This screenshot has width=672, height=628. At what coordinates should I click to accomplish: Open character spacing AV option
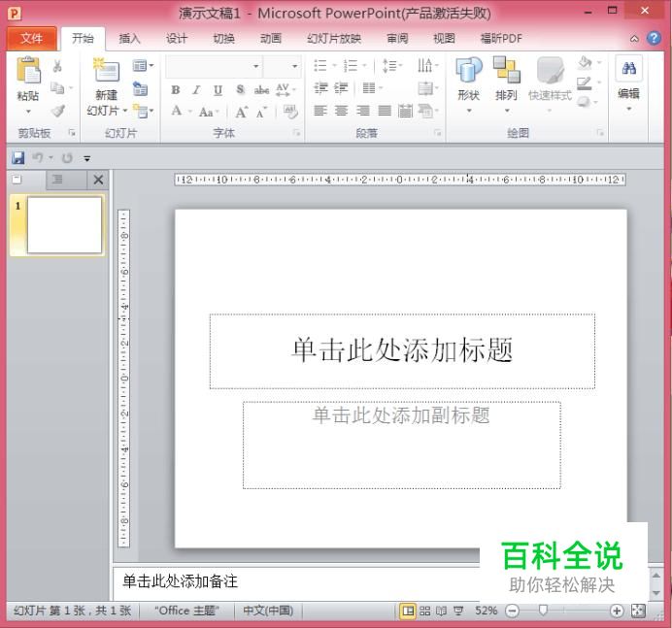click(283, 90)
